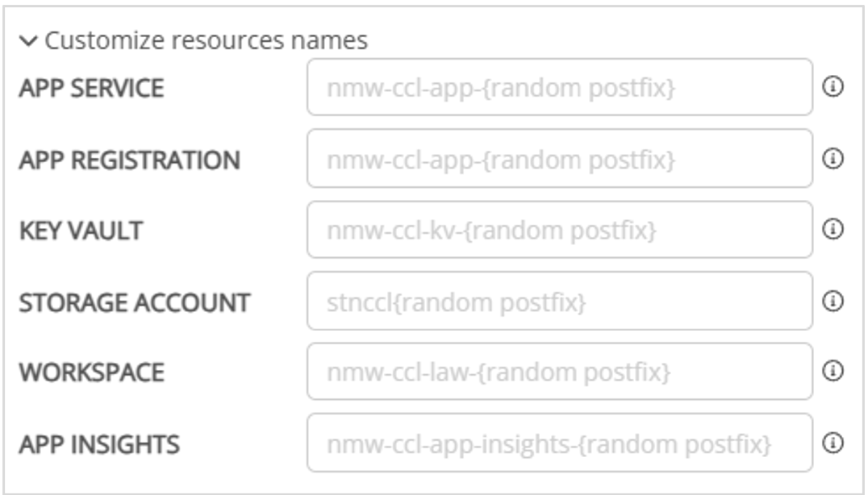Screen dimensions: 868x495
Task: Click the App Insights name input
Action: point(559,443)
